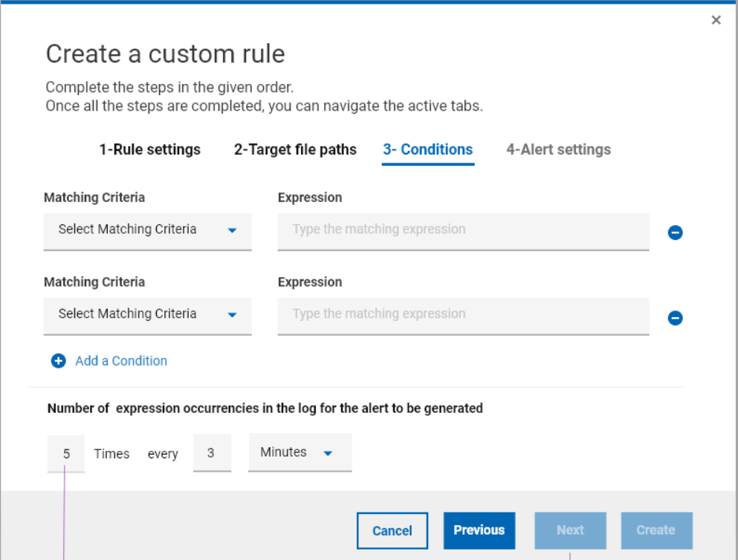Switch to the 1-Rule settings tab

149,149
